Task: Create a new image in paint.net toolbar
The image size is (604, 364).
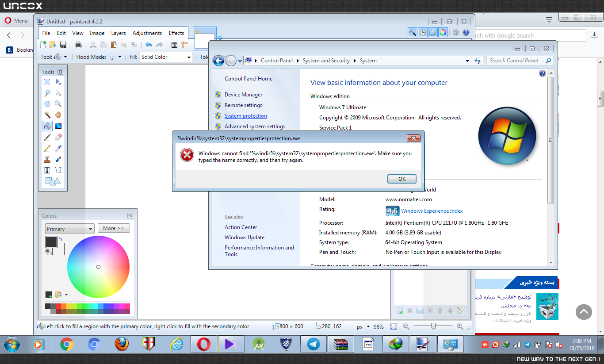Action: (x=43, y=45)
